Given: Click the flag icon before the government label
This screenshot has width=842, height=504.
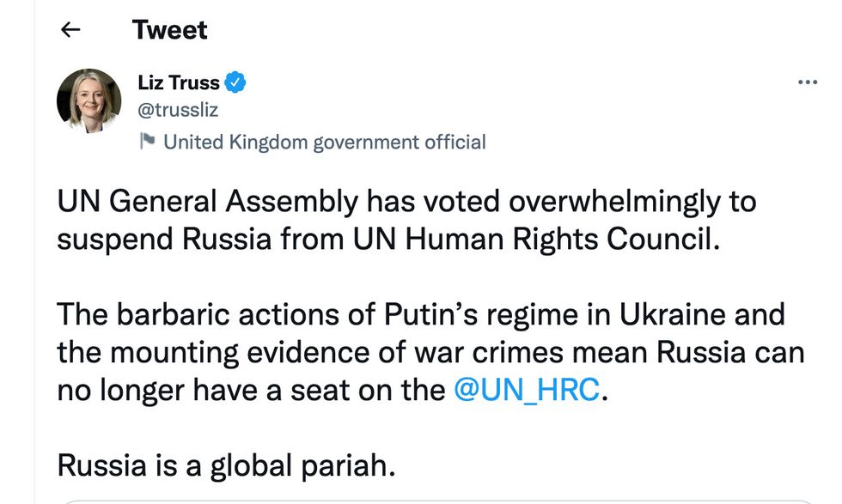Looking at the screenshot, I should pyautogui.click(x=148, y=141).
